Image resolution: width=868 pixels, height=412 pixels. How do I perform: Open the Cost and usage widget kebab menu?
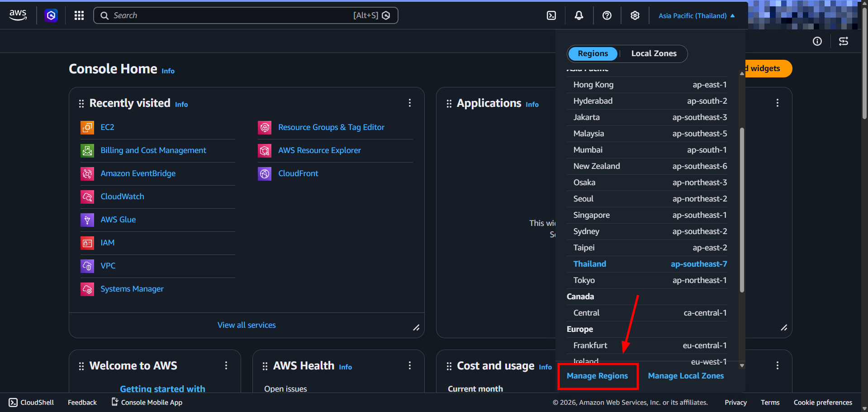point(778,365)
